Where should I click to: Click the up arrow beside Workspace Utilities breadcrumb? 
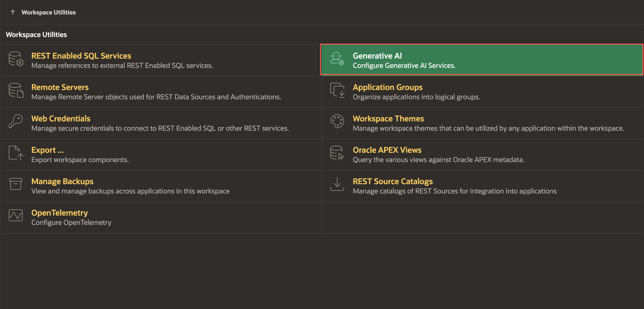tap(13, 12)
